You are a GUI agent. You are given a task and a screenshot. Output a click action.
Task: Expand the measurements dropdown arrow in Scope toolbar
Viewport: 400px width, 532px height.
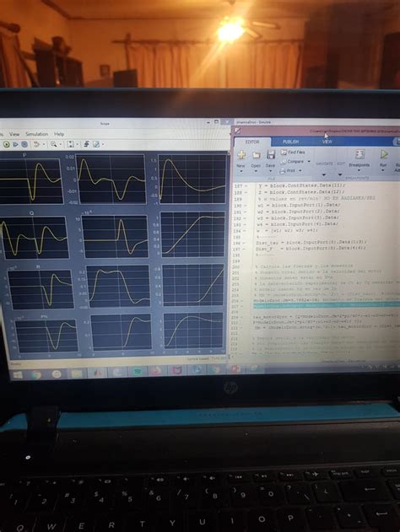[x=103, y=145]
